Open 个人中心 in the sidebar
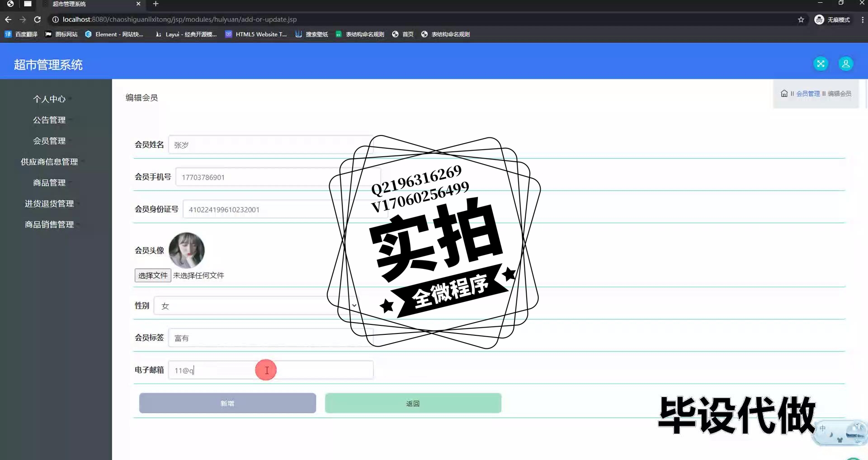The height and width of the screenshot is (460, 868). tap(49, 99)
